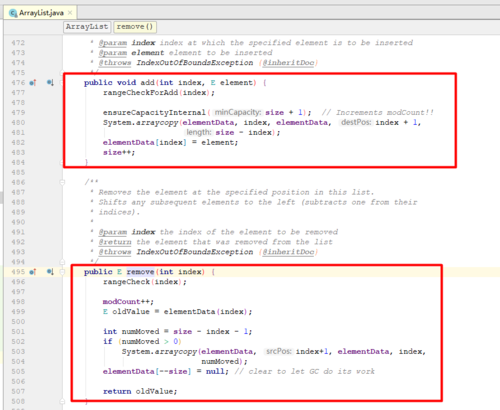Click the fold end marker at line 494
This screenshot has width=500, height=410.
tap(62, 262)
